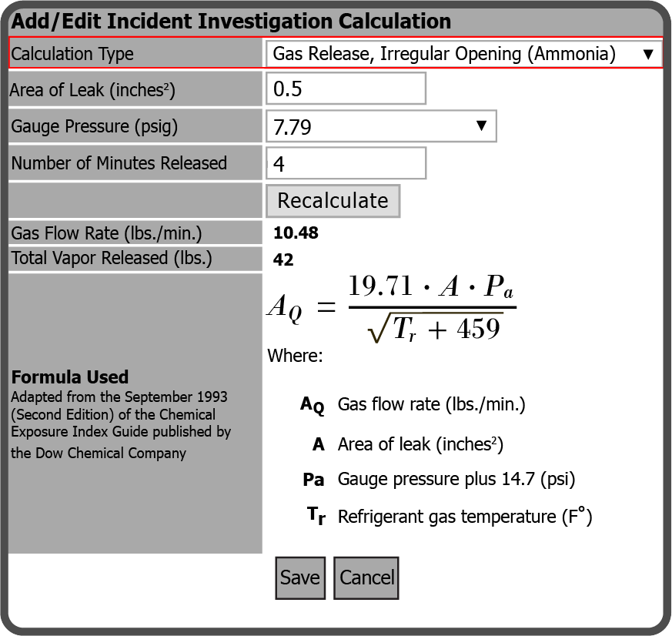Open the Calculation Type dropdown
The height and width of the screenshot is (636, 672).
(462, 54)
